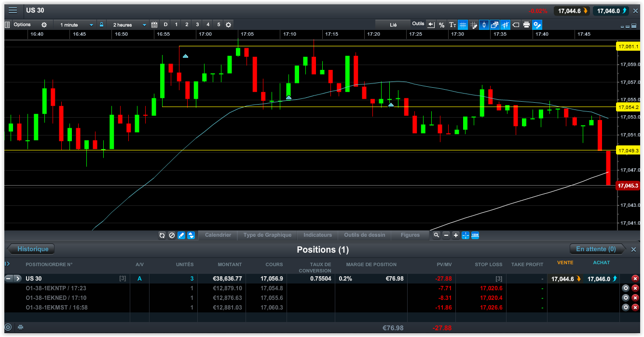Open settings for order O1-38-1EKNTP
Screen dimensions: 644x337
[x=626, y=288]
